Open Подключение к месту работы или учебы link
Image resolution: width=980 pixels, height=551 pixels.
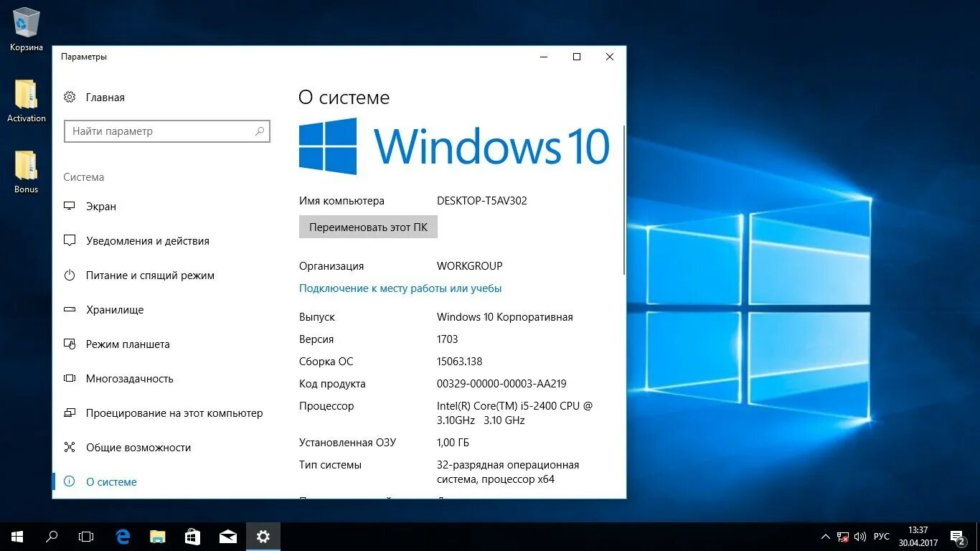point(400,288)
